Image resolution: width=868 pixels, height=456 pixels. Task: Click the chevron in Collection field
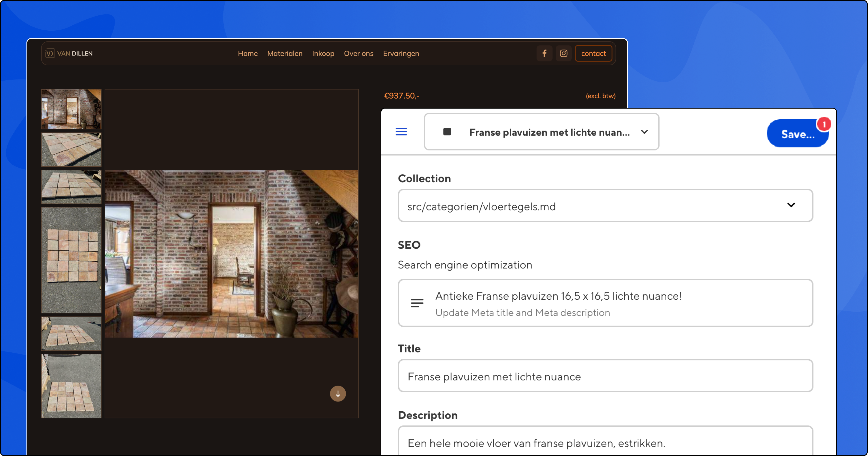click(791, 205)
